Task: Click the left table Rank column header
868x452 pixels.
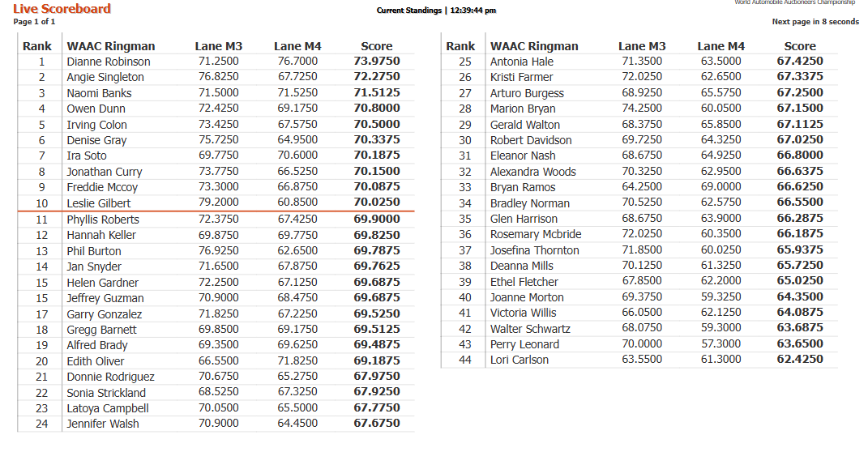Action: (37, 46)
